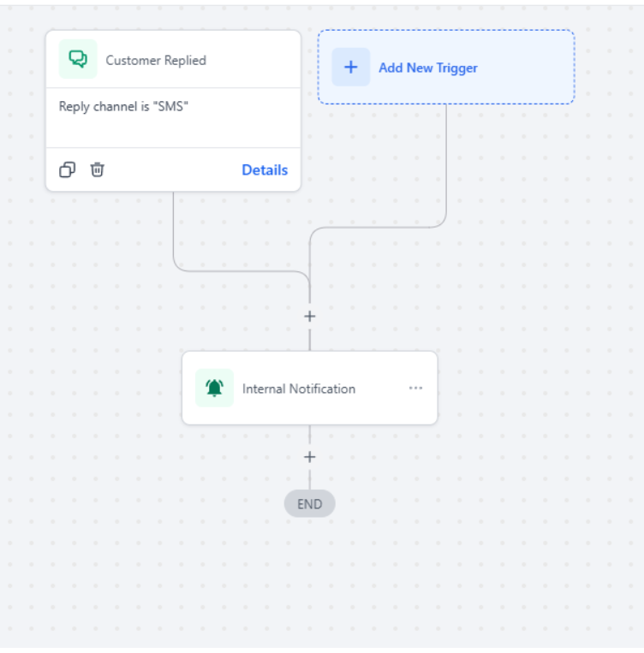Click the plus icon in Add New Trigger
Viewport: 644px width, 653px height.
click(350, 68)
